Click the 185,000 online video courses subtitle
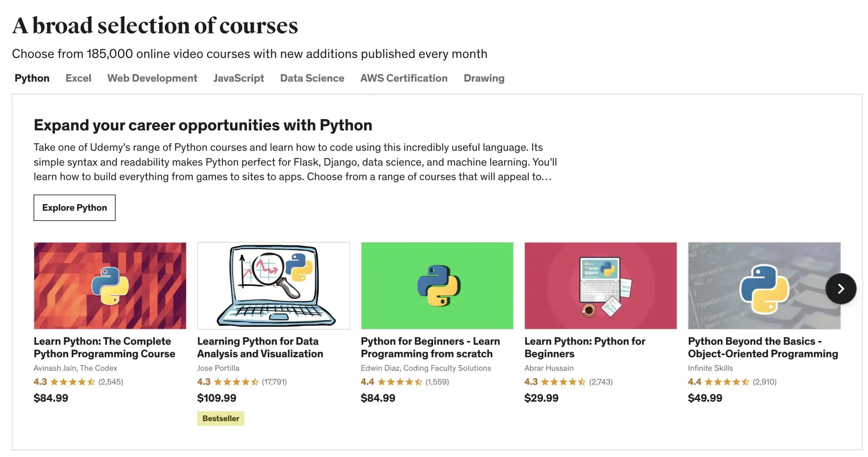Image resolution: width=868 pixels, height=457 pixels. (x=250, y=54)
